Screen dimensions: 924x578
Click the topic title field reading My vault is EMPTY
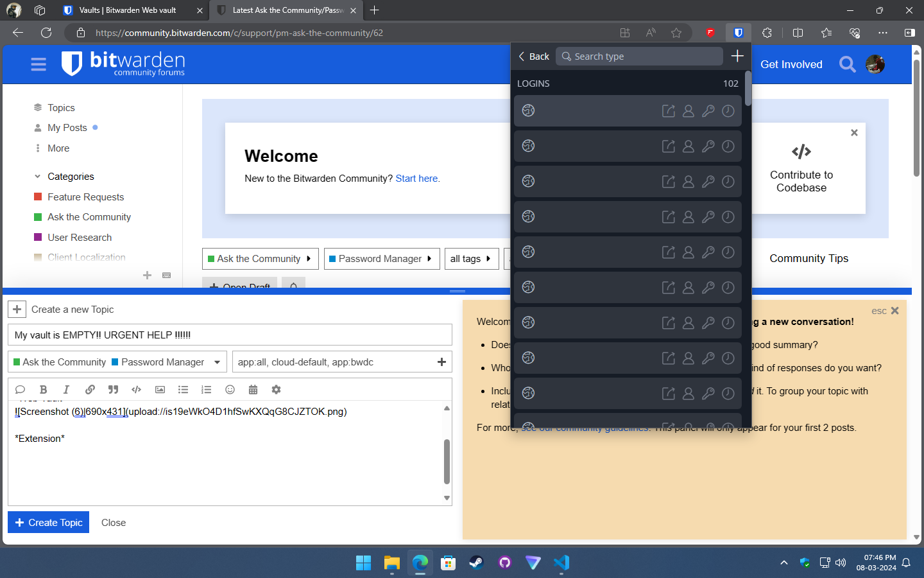230,335
